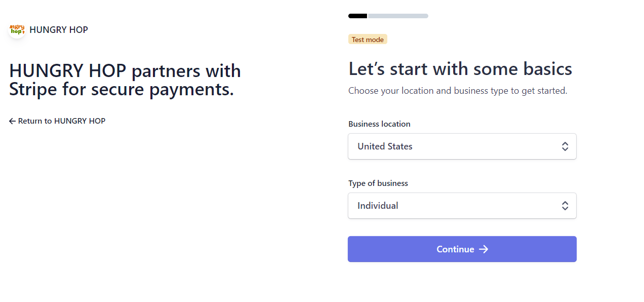Click the Type of business field label
This screenshot has width=644, height=302.
[378, 183]
